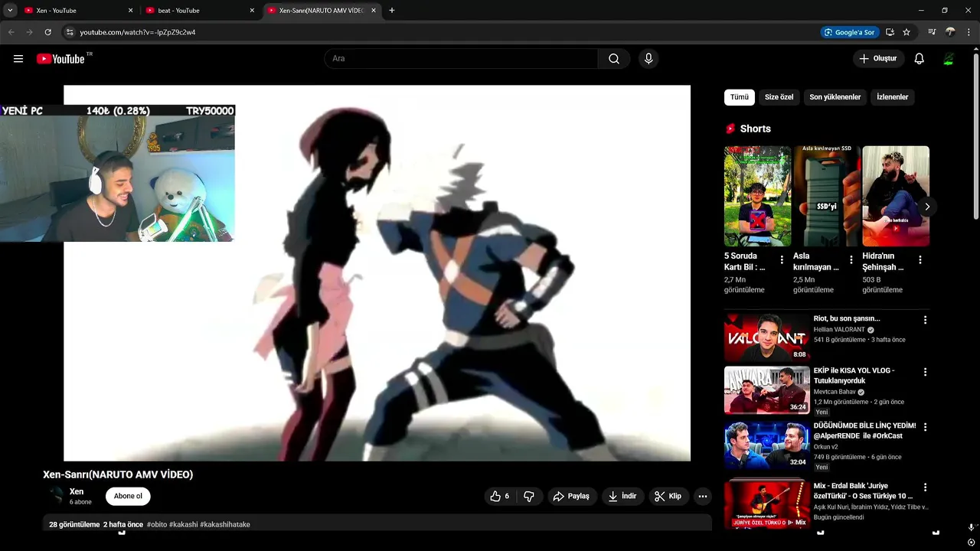The image size is (980, 551).
Task: Open the Chrome profile avatar
Action: 950,32
